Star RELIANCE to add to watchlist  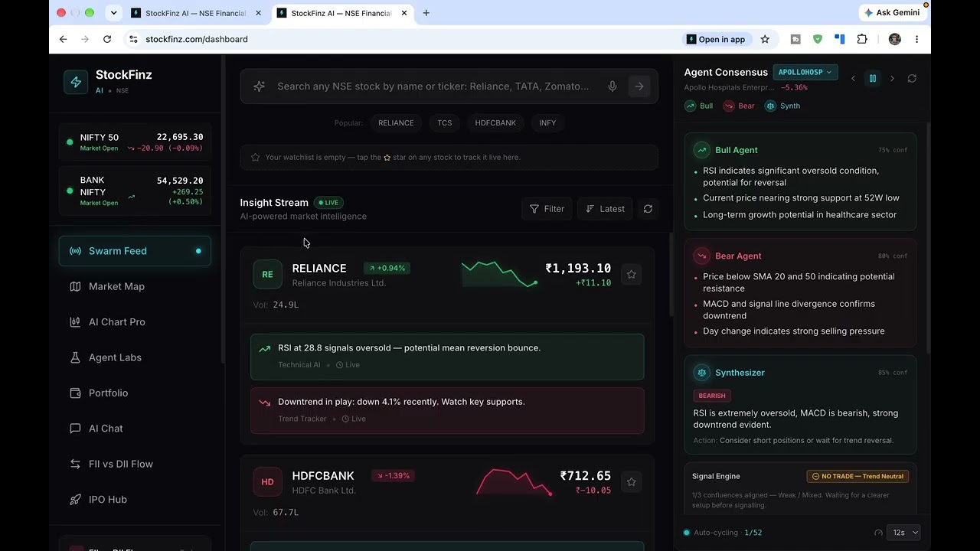click(632, 274)
